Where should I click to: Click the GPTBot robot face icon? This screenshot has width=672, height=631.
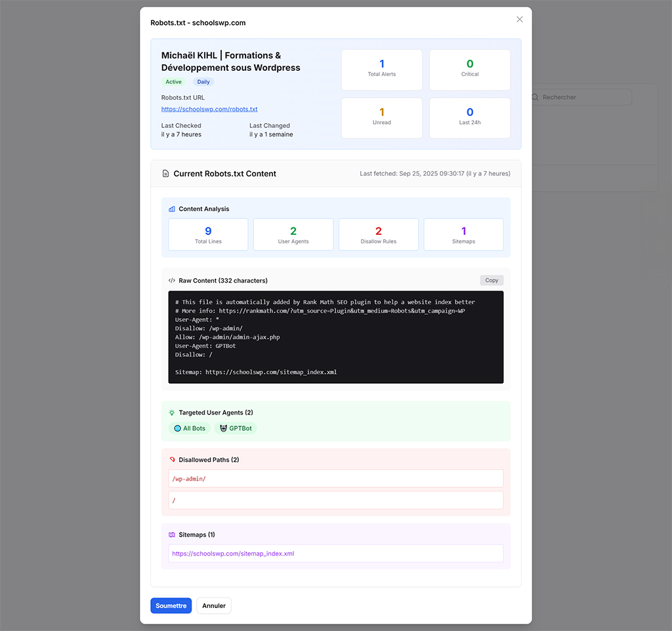(x=223, y=428)
